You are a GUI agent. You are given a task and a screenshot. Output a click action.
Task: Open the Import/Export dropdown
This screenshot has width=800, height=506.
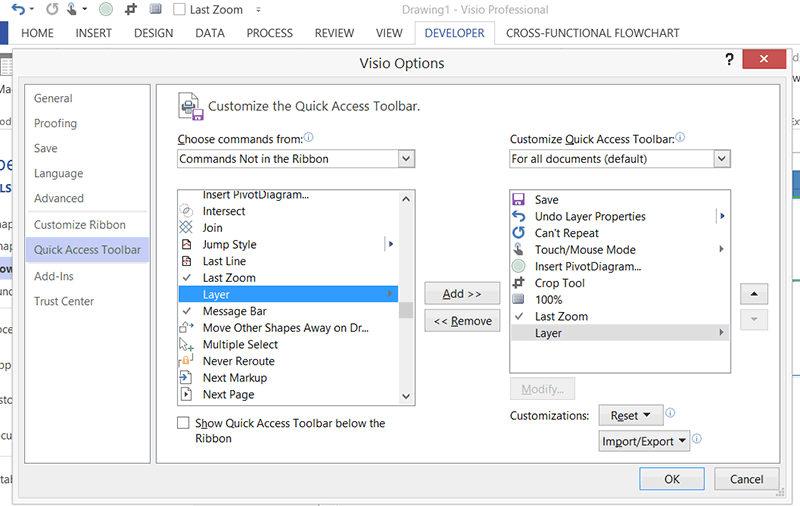click(644, 441)
